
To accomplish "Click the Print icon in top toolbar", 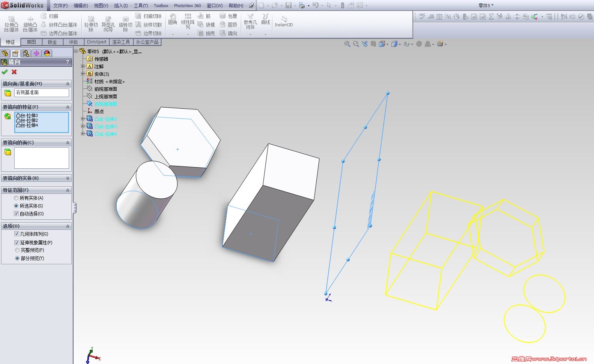I will click(302, 5).
